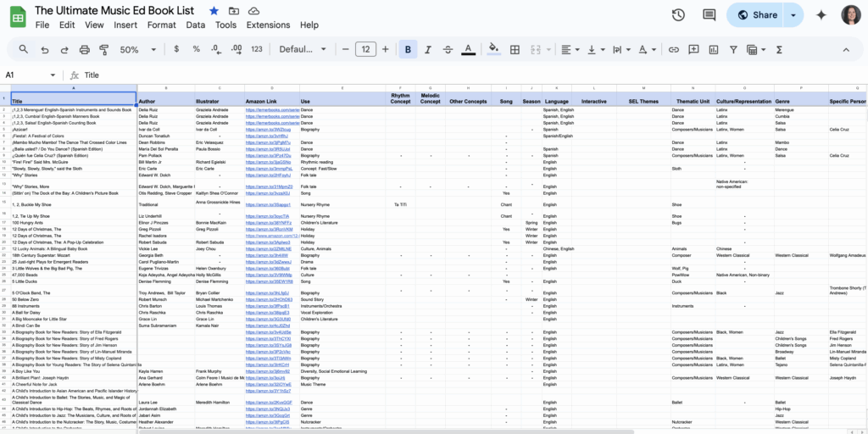Click the formula bar showing Title
868x434 pixels.
tap(475, 75)
